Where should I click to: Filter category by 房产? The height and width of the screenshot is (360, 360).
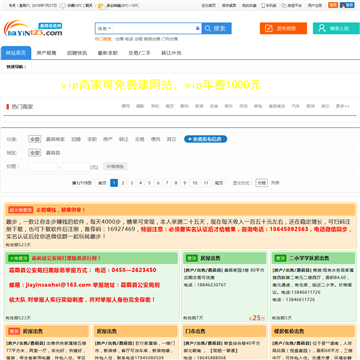108,139
